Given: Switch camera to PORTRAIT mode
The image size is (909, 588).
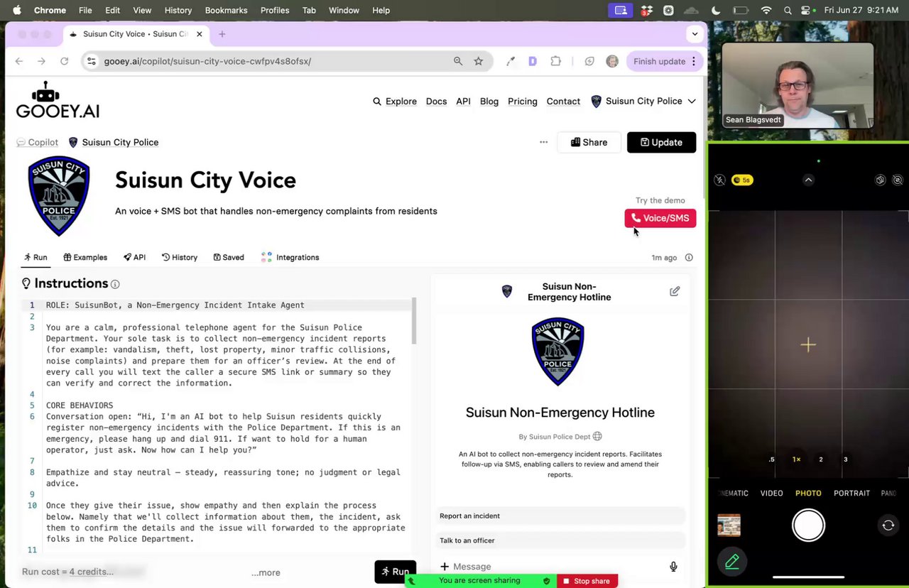Looking at the screenshot, I should (851, 493).
